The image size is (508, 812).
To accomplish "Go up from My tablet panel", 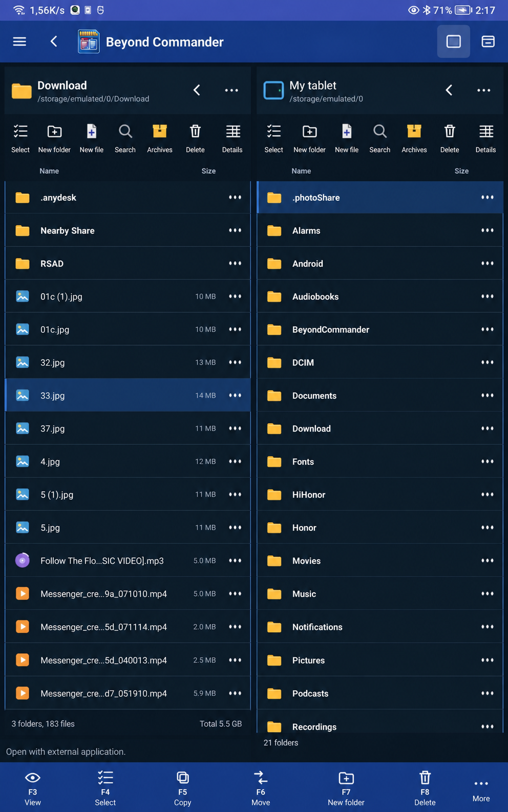I will (449, 90).
